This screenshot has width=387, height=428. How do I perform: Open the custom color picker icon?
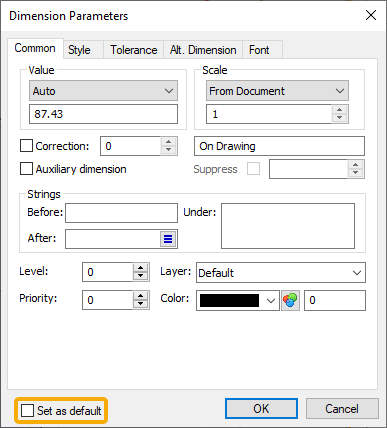coord(290,300)
